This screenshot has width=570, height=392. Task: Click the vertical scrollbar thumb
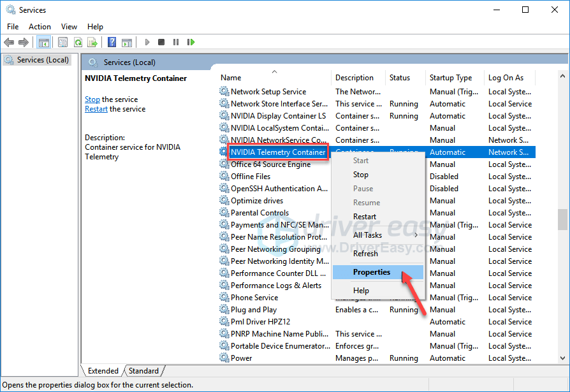(x=562, y=219)
